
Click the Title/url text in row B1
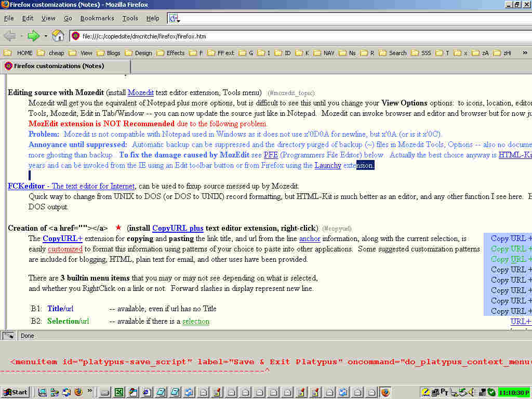(60, 309)
